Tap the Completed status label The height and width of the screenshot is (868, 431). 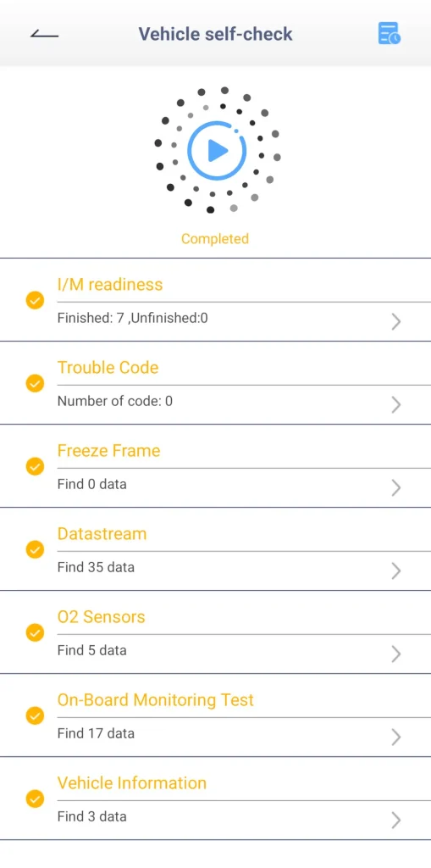215,238
